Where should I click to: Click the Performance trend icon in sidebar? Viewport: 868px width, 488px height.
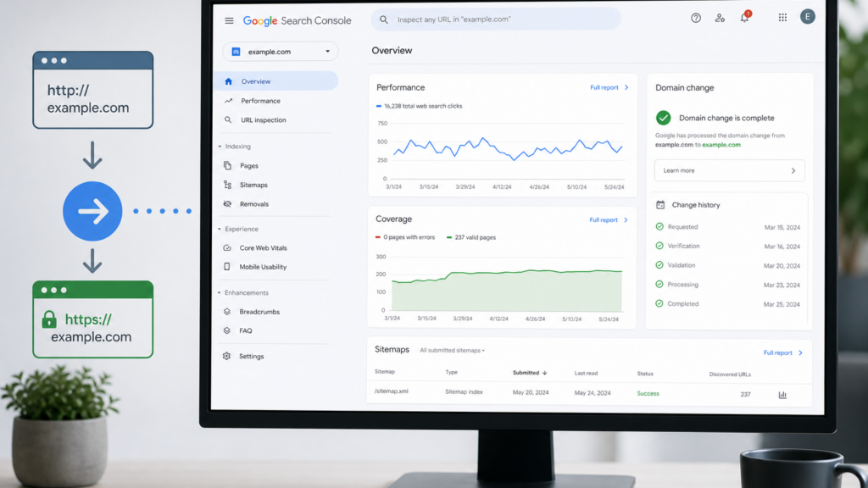click(x=228, y=101)
